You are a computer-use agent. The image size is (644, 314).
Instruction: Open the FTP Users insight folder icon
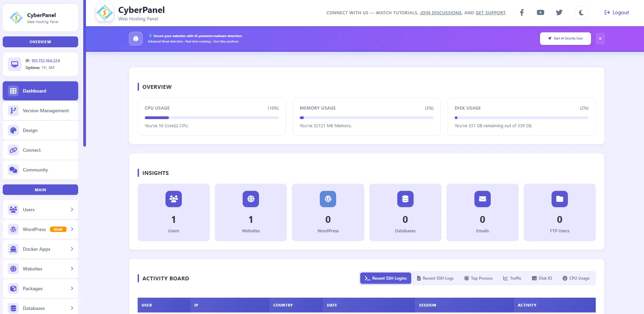(x=560, y=199)
